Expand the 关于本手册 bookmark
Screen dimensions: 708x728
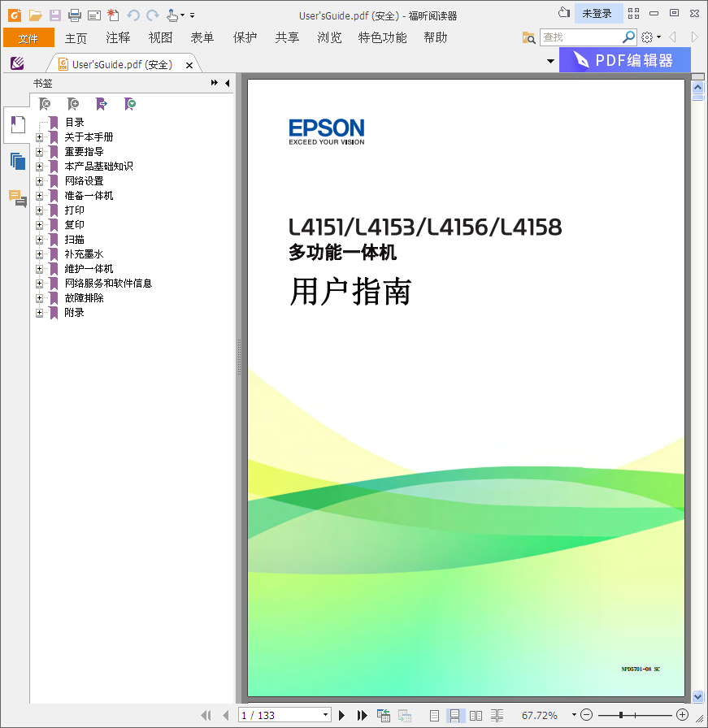tap(40, 137)
